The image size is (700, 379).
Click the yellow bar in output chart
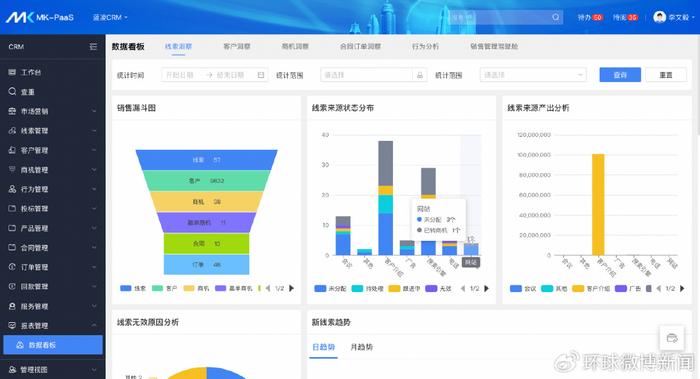tap(598, 204)
